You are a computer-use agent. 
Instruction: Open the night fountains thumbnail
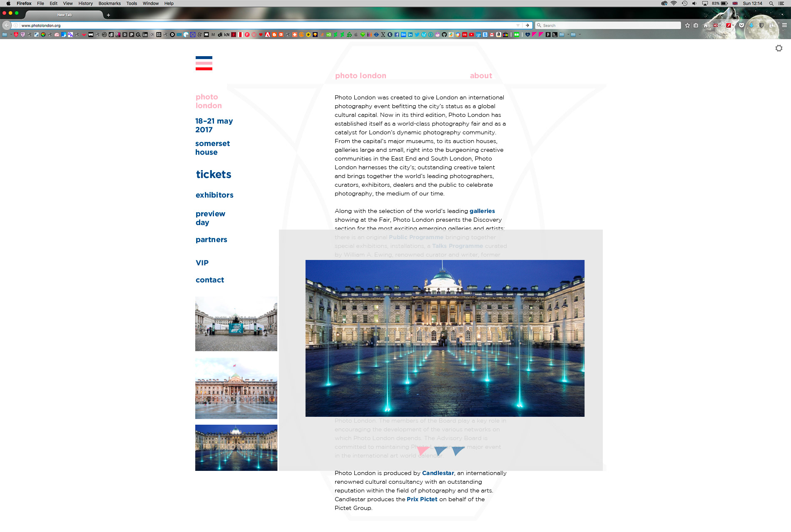(236, 448)
